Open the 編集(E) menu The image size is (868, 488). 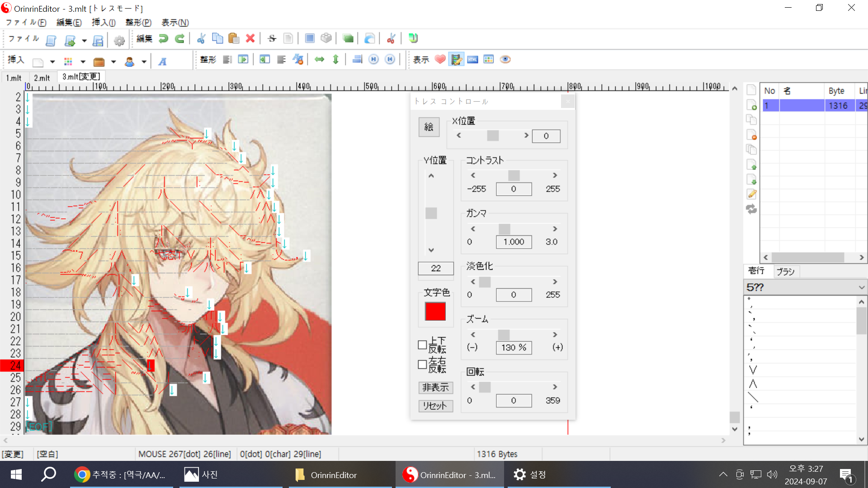coord(69,23)
